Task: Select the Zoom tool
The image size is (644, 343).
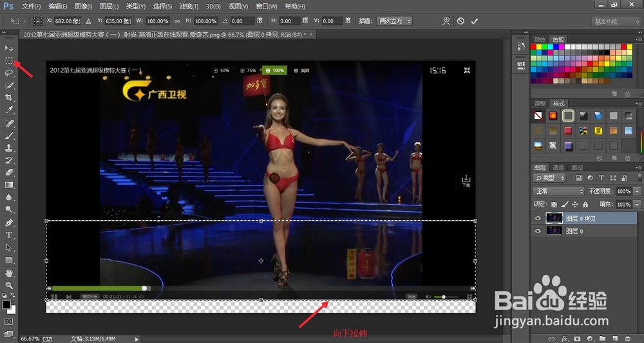Action: tap(8, 285)
